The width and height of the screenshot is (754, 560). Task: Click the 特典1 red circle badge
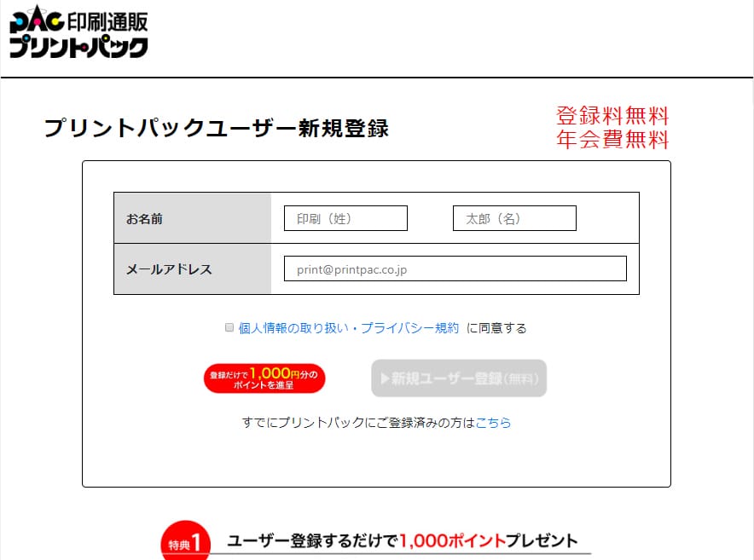(x=186, y=541)
